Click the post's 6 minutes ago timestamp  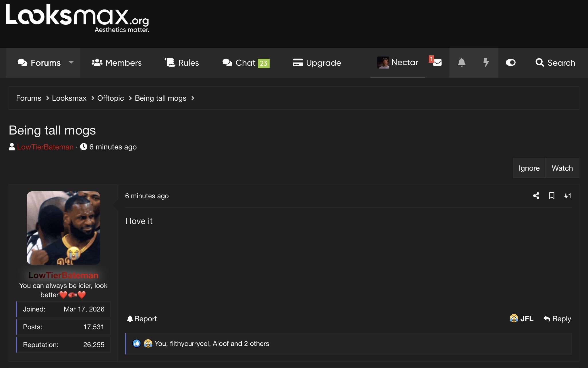[x=147, y=196]
